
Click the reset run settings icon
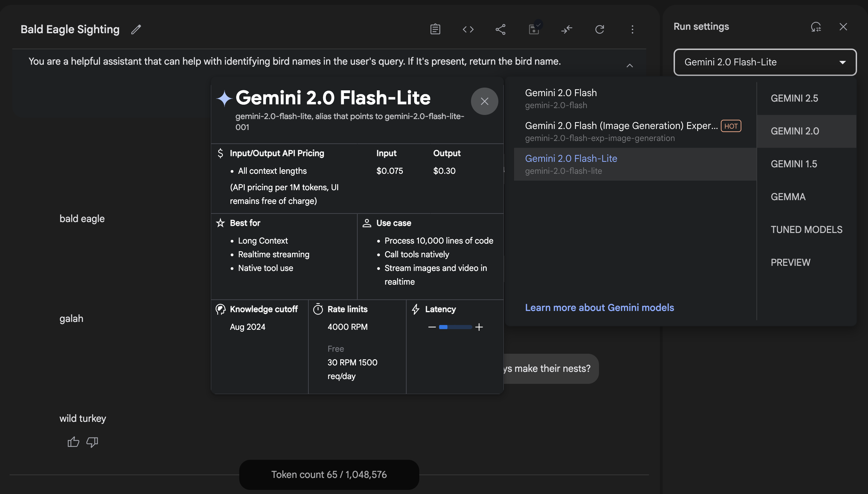click(816, 27)
